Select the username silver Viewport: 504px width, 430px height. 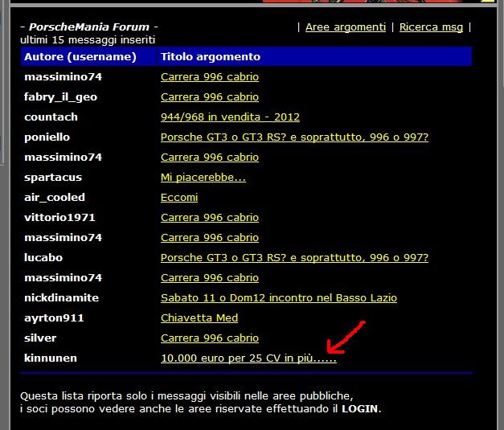[40, 338]
